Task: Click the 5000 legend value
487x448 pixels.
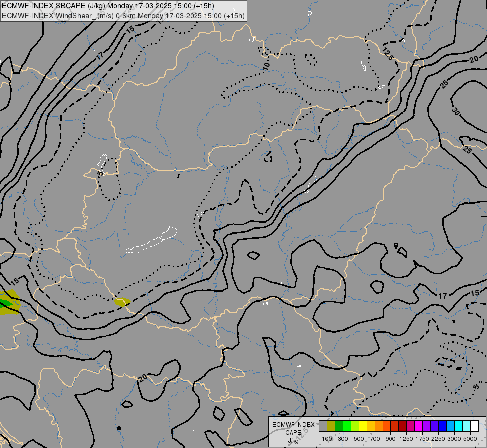Action: [470, 439]
